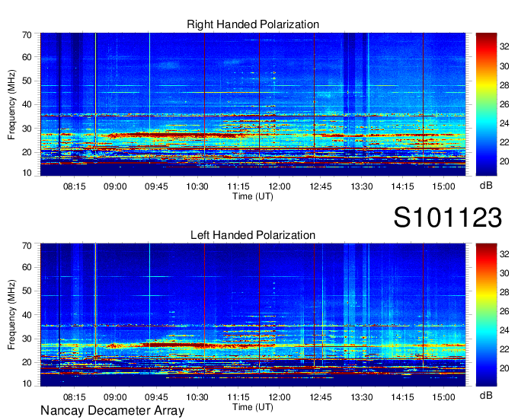Click the upper right-handed colorbar
This screenshot has width=518, height=420.
point(486,104)
